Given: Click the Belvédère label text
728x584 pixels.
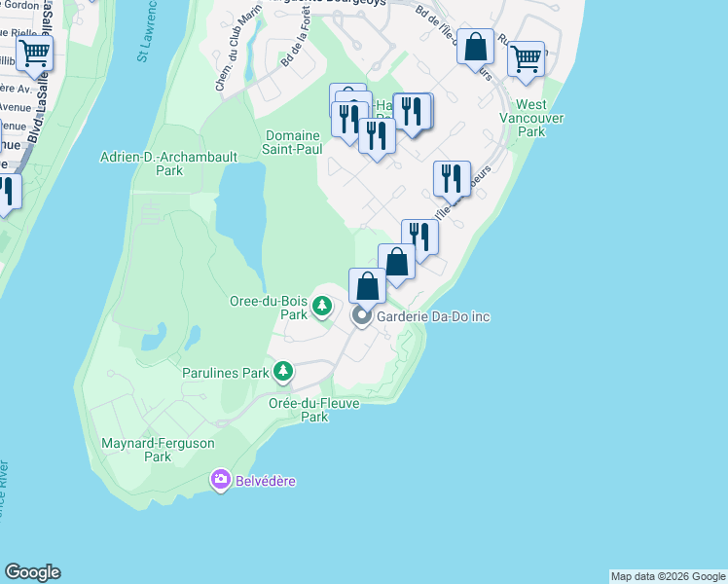Looking at the screenshot, I should [266, 481].
